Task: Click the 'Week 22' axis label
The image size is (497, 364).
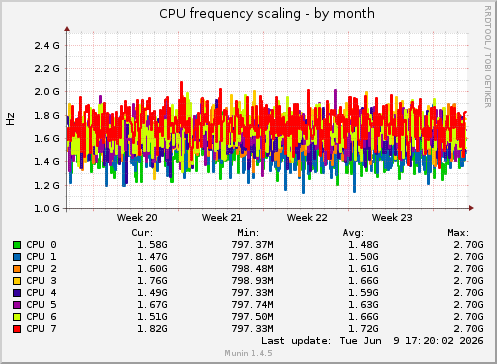Action: coord(307,218)
